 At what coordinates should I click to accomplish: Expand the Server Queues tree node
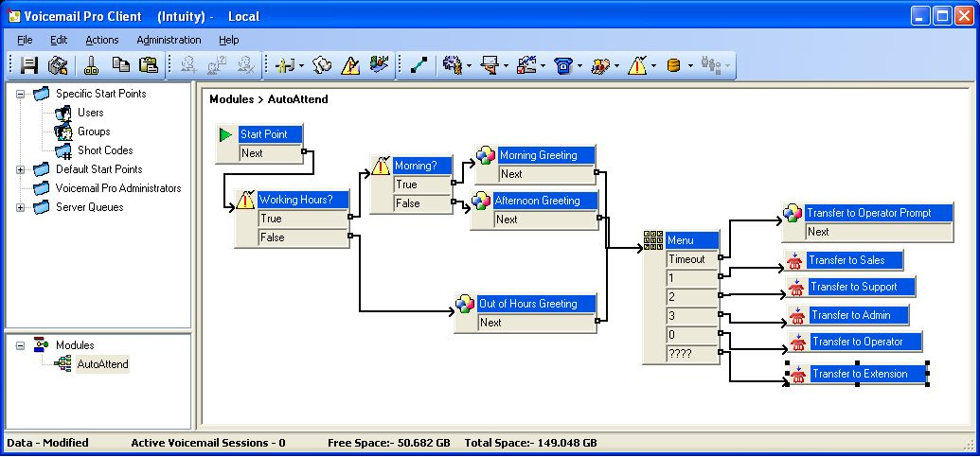click(21, 207)
